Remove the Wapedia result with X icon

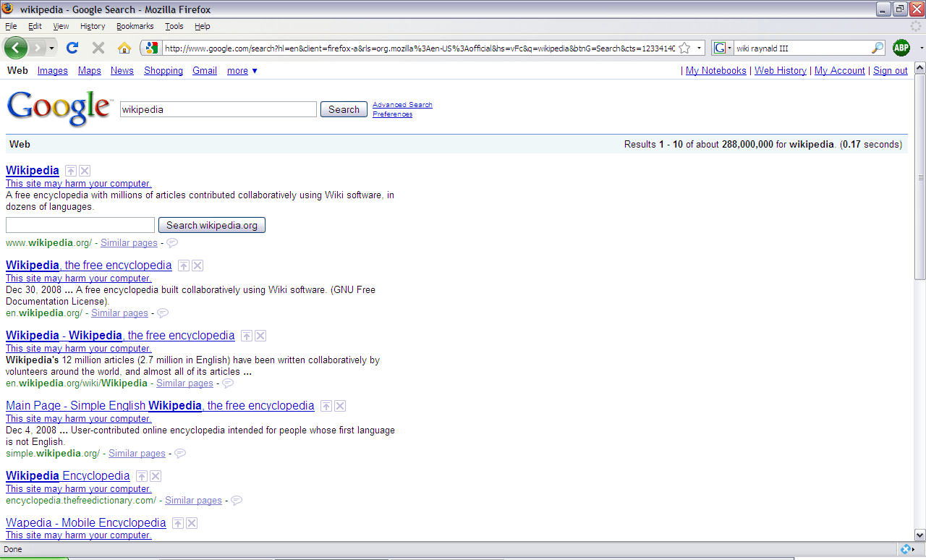(x=192, y=523)
